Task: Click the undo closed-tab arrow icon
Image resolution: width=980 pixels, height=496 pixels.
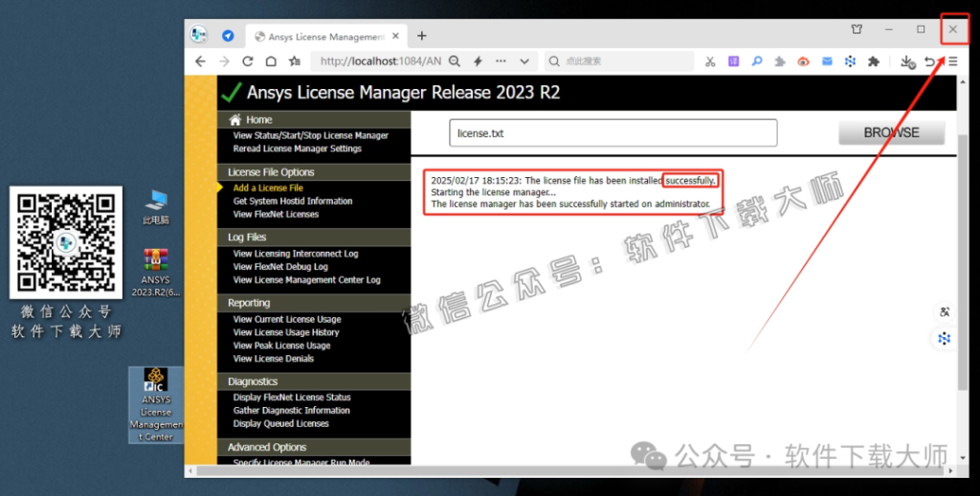Action: click(x=930, y=61)
